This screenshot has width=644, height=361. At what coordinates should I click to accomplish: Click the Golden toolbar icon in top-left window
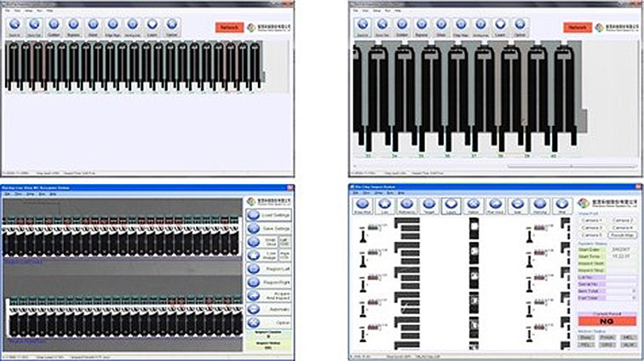pyautogui.click(x=54, y=27)
